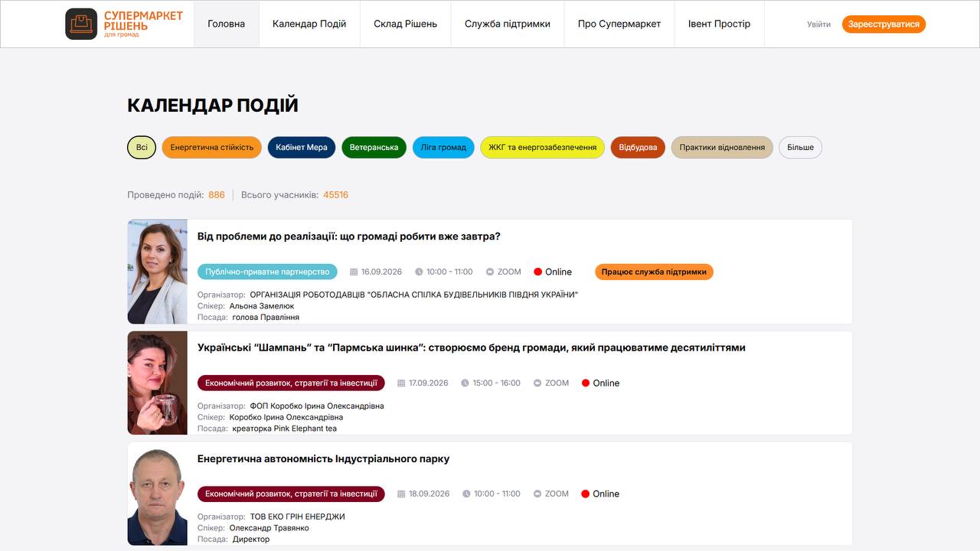Click ZOOM icon in the Олександр Травянко event

pos(537,494)
